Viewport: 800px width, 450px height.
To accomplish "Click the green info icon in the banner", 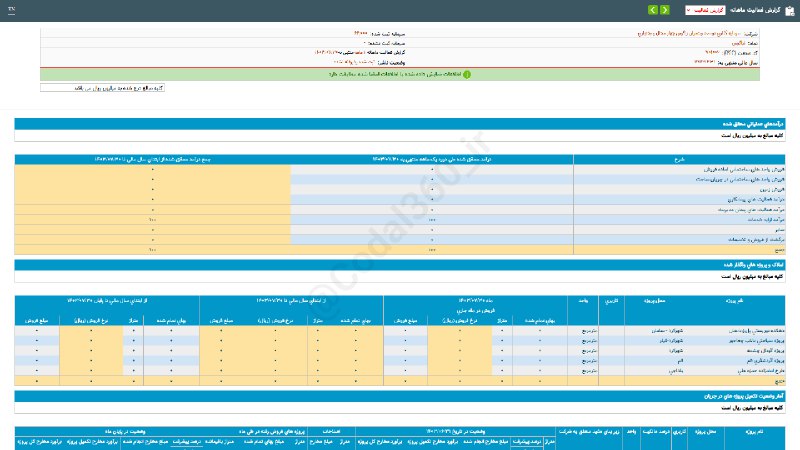I will 466,74.
